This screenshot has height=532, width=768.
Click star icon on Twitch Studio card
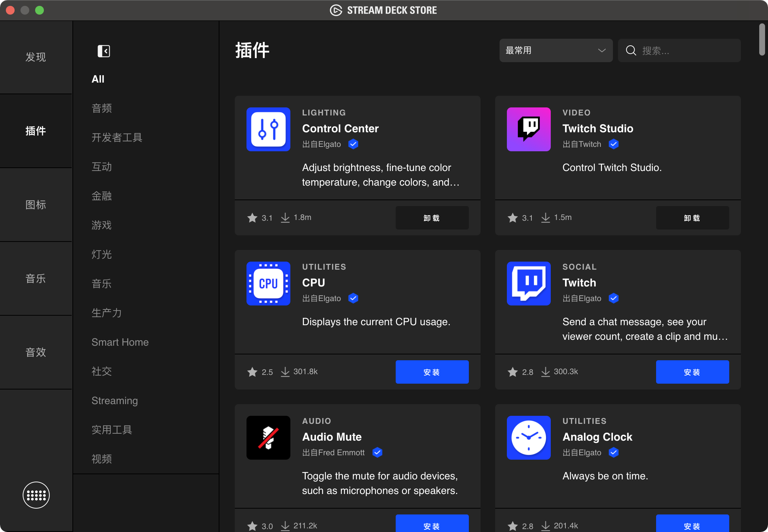(513, 218)
